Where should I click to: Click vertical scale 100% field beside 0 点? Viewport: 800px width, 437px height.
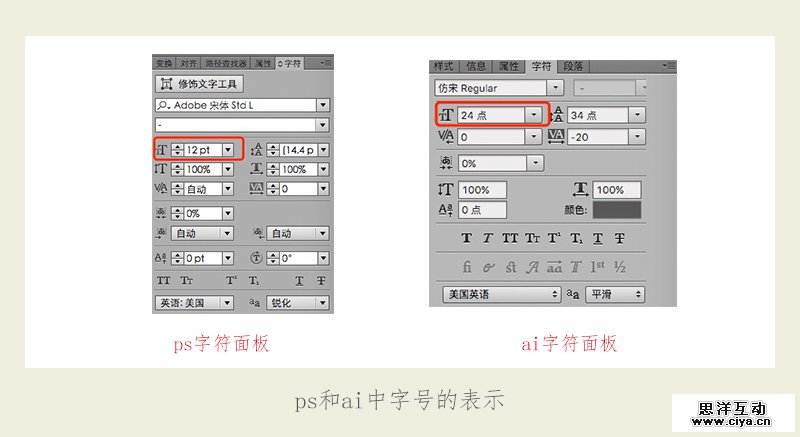pyautogui.click(x=482, y=190)
